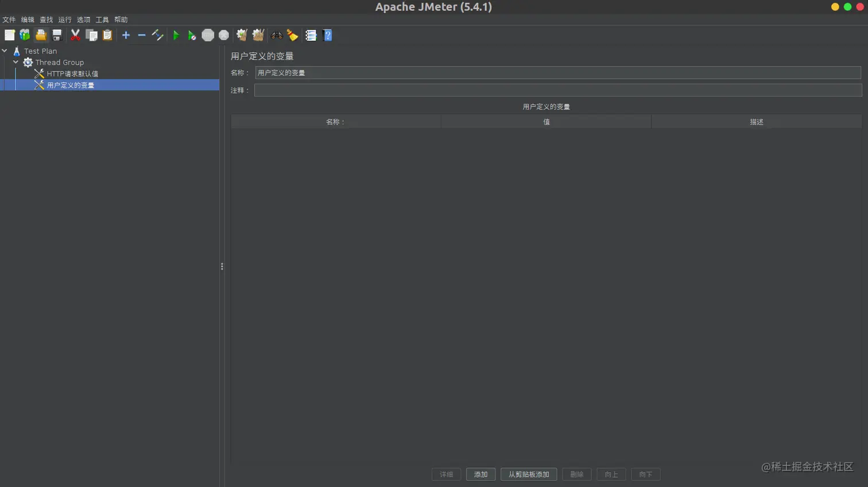Image resolution: width=868 pixels, height=487 pixels.
Task: Open the 工具 menu
Action: [102, 20]
